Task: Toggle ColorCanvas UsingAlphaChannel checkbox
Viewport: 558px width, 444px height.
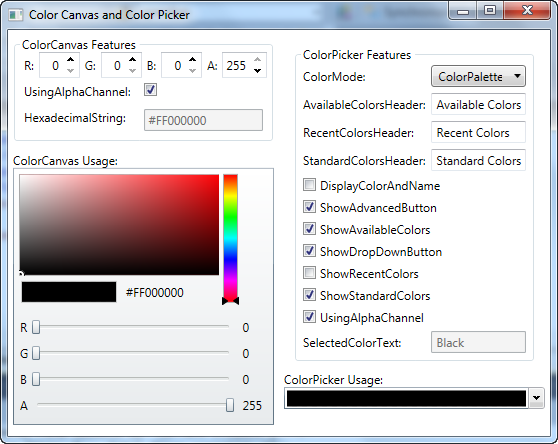Action: point(150,90)
